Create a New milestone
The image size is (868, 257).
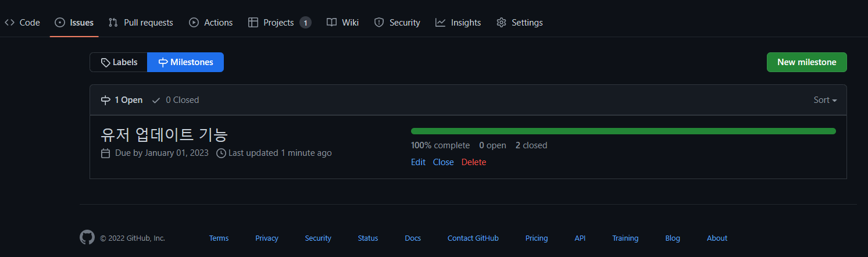tap(806, 62)
